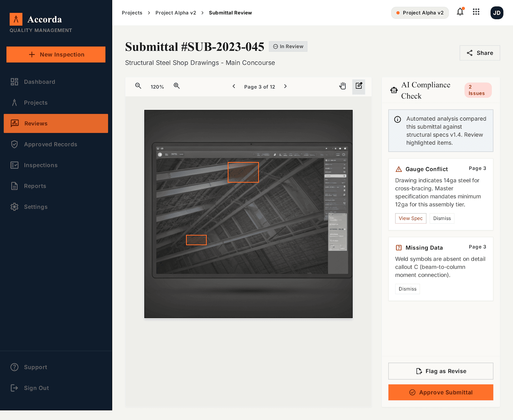Image resolution: width=513 pixels, height=420 pixels.
Task: Open notifications bell
Action: click(460, 12)
